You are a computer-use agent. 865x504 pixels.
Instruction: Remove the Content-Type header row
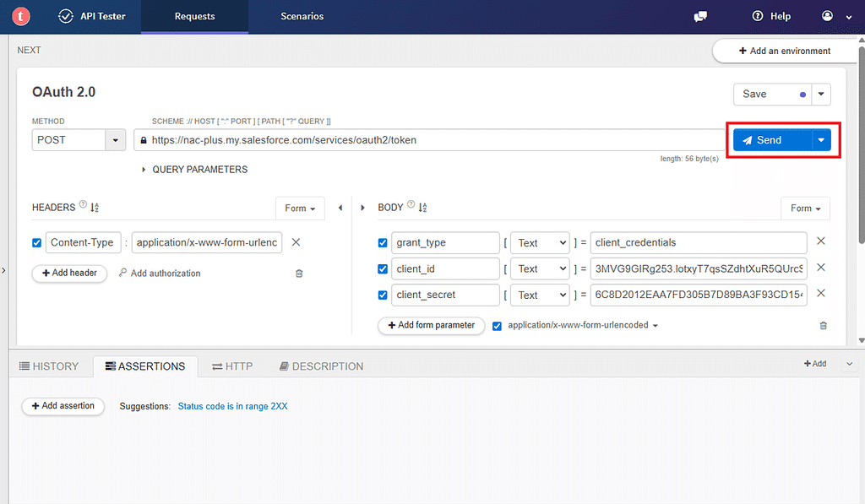click(x=296, y=242)
